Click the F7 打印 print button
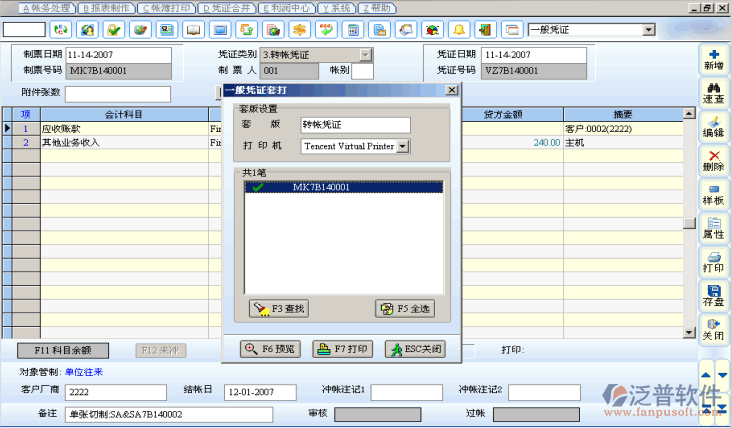 point(343,349)
